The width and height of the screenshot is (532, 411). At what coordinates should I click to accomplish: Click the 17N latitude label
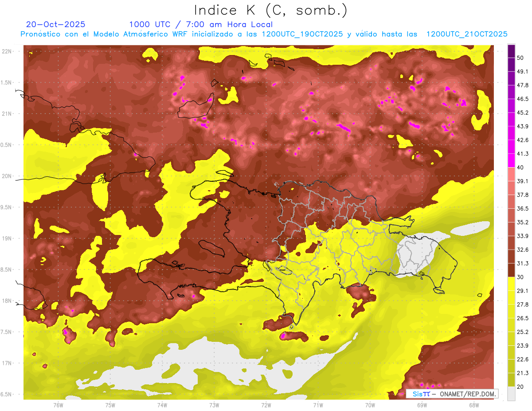coord(8,363)
